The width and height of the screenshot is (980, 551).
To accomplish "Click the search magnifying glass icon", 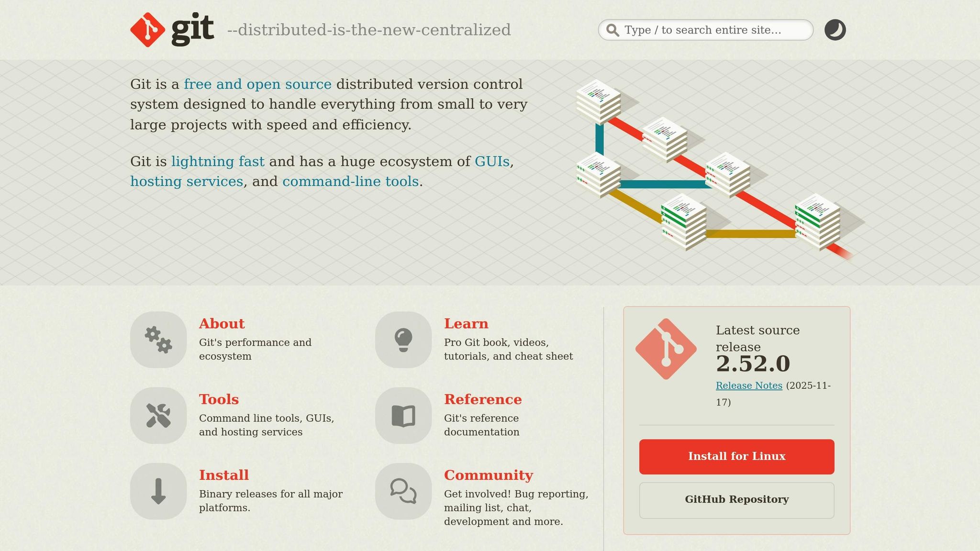I will point(612,30).
